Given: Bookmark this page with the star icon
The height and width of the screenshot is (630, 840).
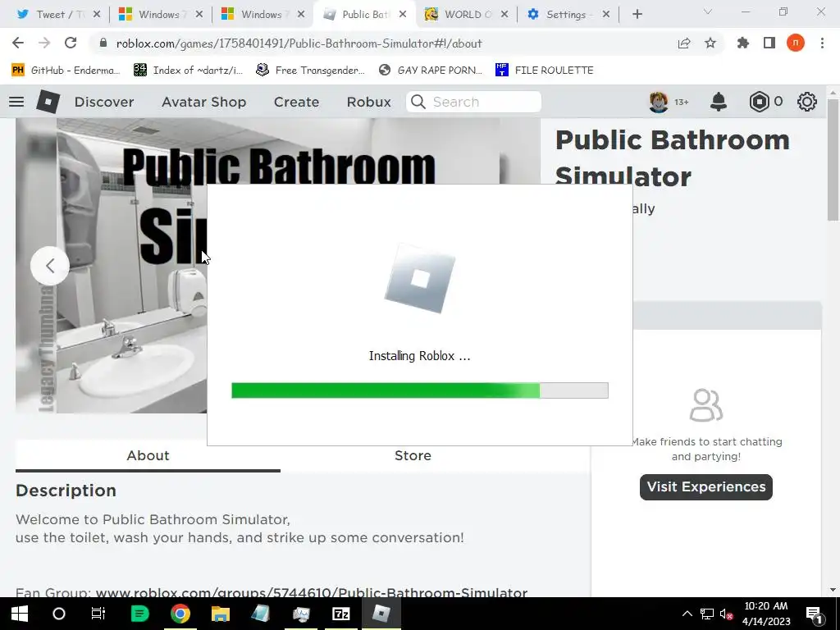Looking at the screenshot, I should (710, 43).
